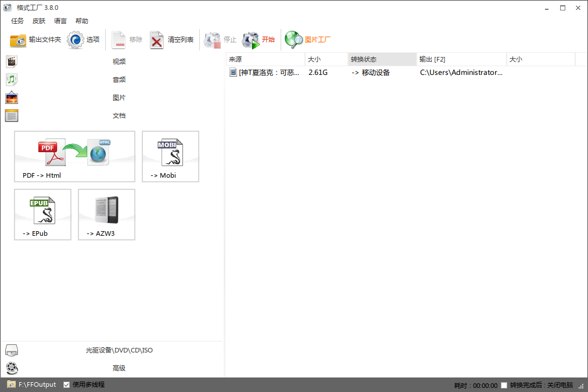The image size is (588, 392).
Task: Expand the 音频 audio category
Action: [119, 80]
